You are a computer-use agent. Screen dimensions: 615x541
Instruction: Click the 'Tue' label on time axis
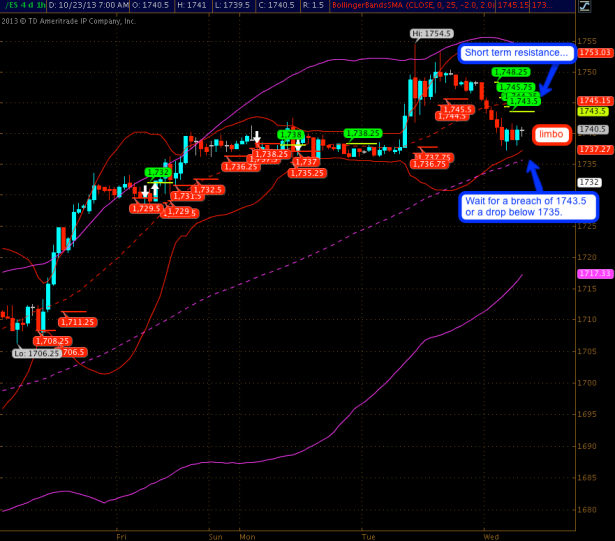coord(369,537)
